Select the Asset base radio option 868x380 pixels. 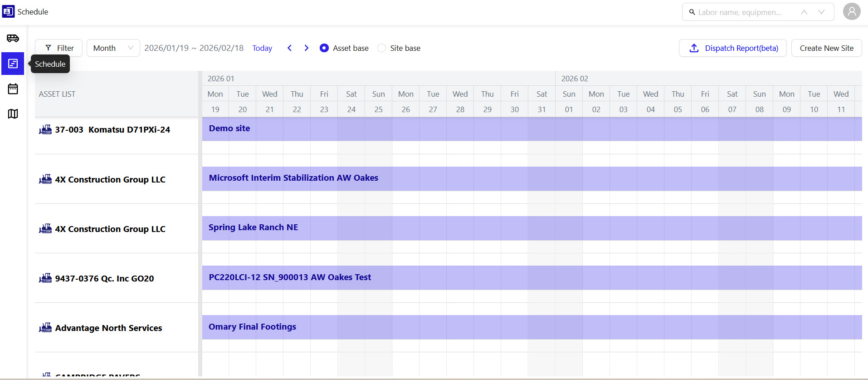324,48
